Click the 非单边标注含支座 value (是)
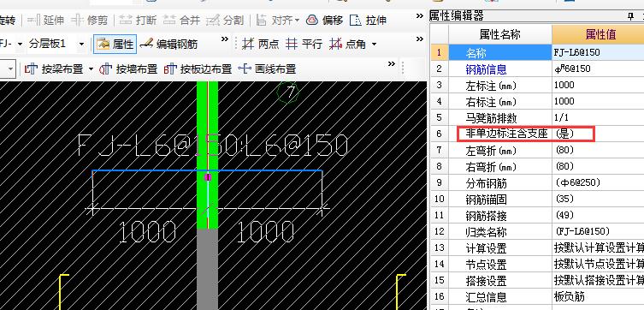 598,134
